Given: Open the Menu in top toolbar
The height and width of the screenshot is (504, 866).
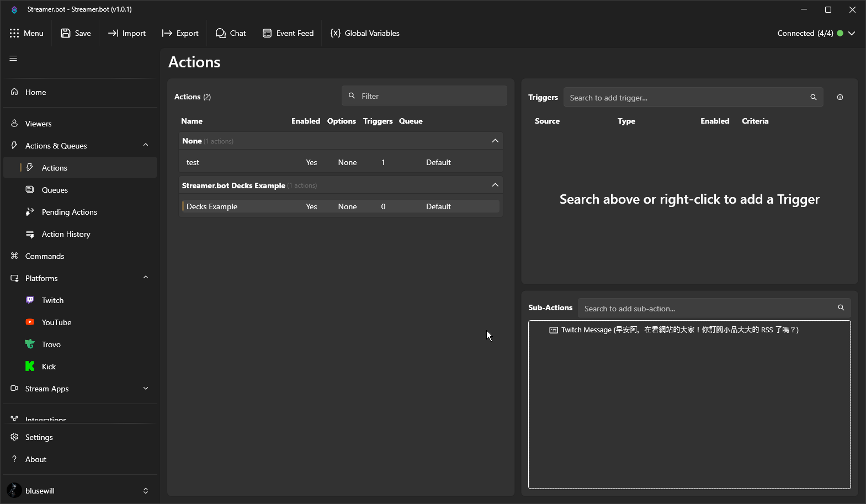Looking at the screenshot, I should point(26,33).
